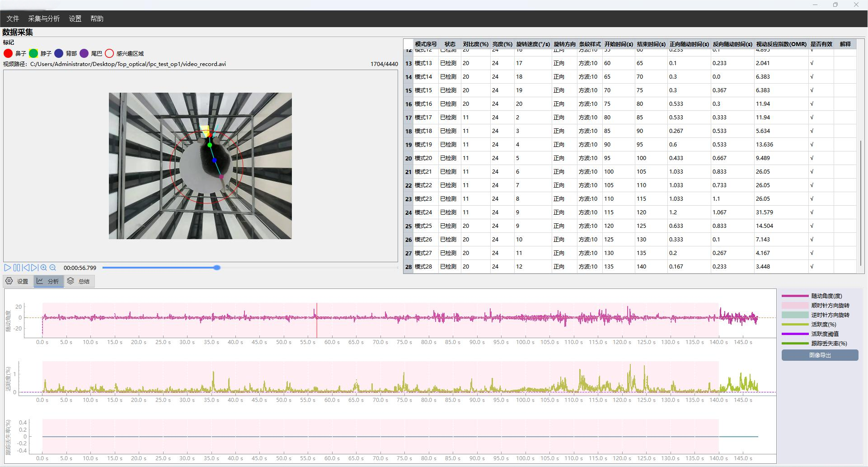Open the 帮助 menu
This screenshot has width=868, height=467.
(97, 19)
